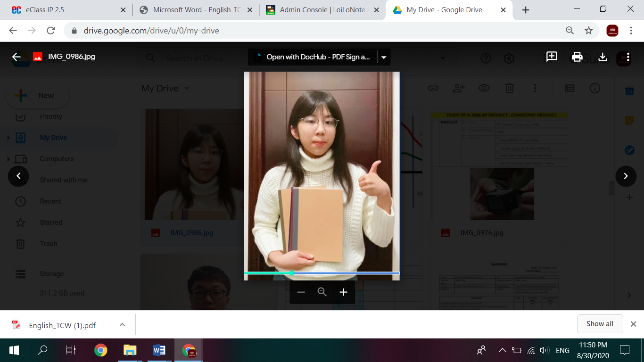This screenshot has height=362, width=644.
Task: Open the notification action center
Action: 625,350
